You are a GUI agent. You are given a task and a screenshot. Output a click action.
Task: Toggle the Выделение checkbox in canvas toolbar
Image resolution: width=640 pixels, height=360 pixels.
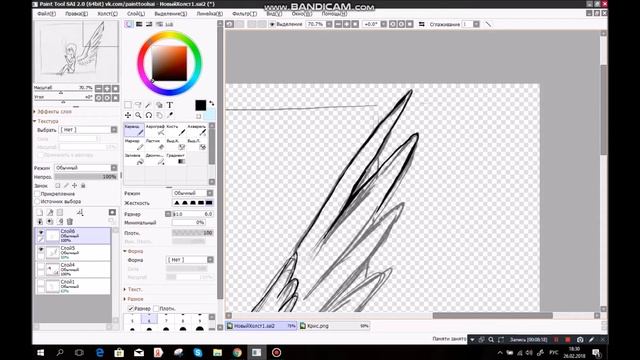click(272, 24)
